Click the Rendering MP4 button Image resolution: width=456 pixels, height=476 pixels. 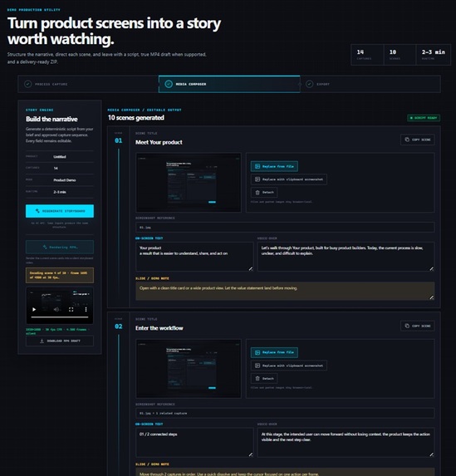pyautogui.click(x=60, y=247)
